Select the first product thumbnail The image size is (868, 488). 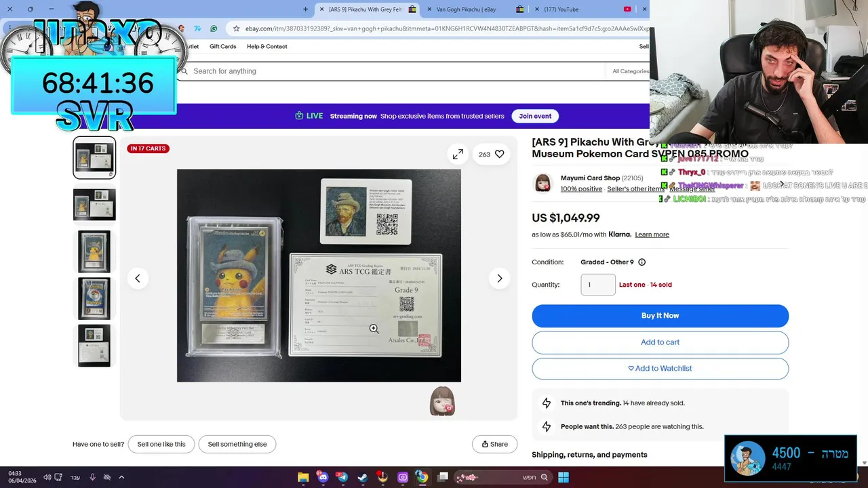click(94, 158)
